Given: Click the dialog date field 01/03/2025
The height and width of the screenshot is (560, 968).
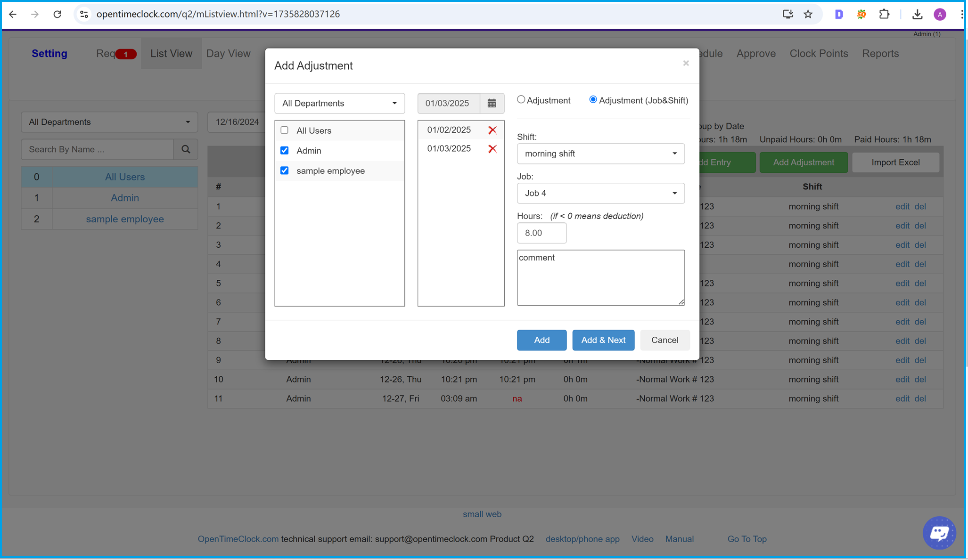Looking at the screenshot, I should pyautogui.click(x=449, y=103).
